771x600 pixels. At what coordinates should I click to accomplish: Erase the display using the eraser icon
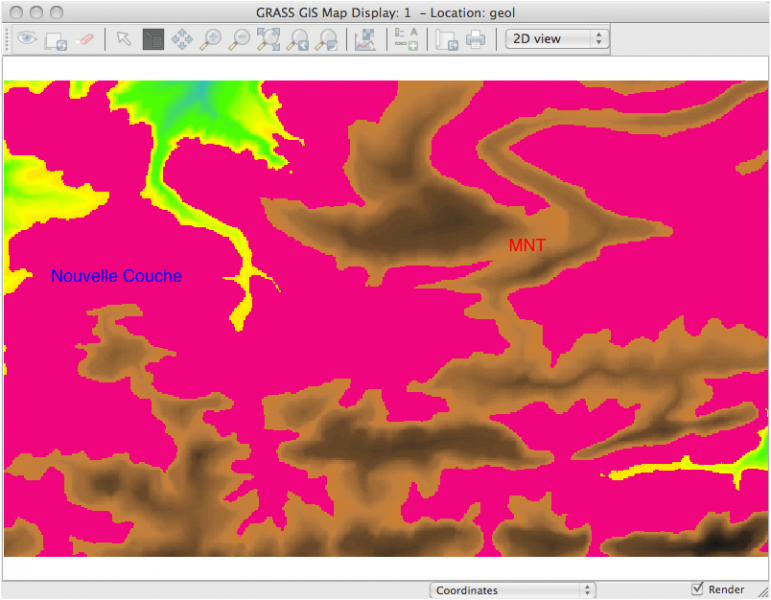[85, 39]
